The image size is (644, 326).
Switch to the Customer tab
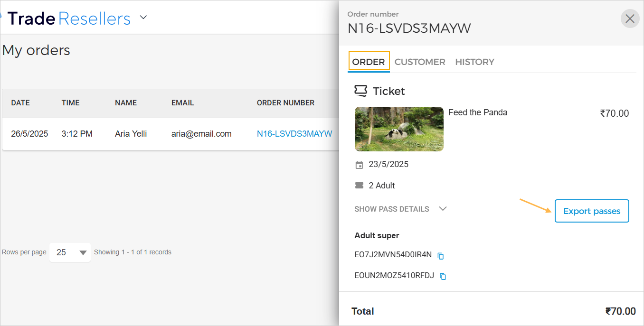coord(420,62)
